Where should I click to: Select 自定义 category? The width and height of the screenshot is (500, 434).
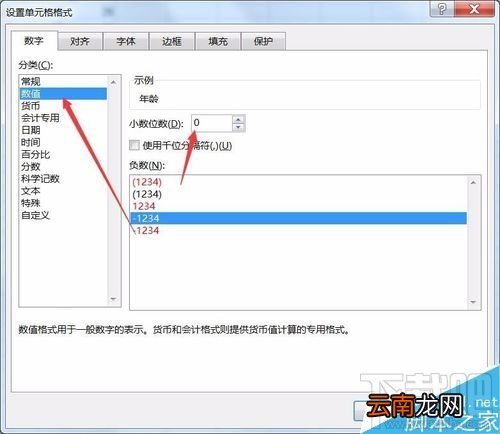coord(63,215)
